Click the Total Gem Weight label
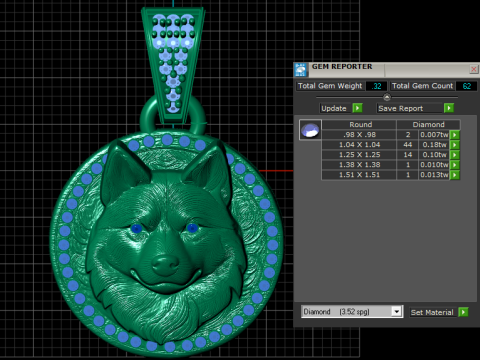 (330, 86)
